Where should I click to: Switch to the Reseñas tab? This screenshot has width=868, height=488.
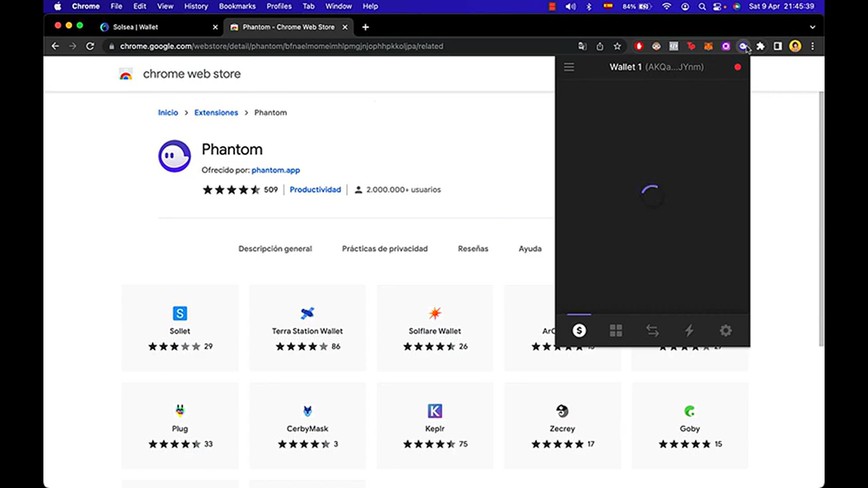(x=473, y=249)
